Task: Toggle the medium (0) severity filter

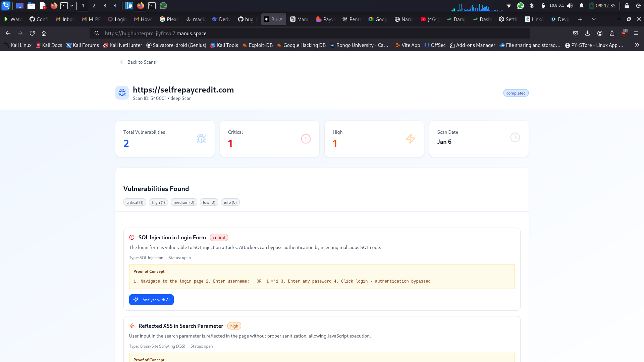Action: click(x=184, y=202)
